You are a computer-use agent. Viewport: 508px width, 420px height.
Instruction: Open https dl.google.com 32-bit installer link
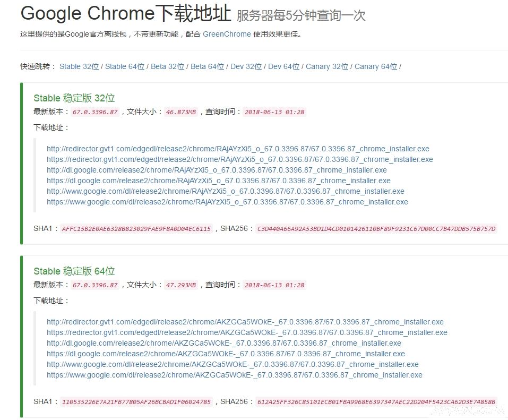pos(219,181)
